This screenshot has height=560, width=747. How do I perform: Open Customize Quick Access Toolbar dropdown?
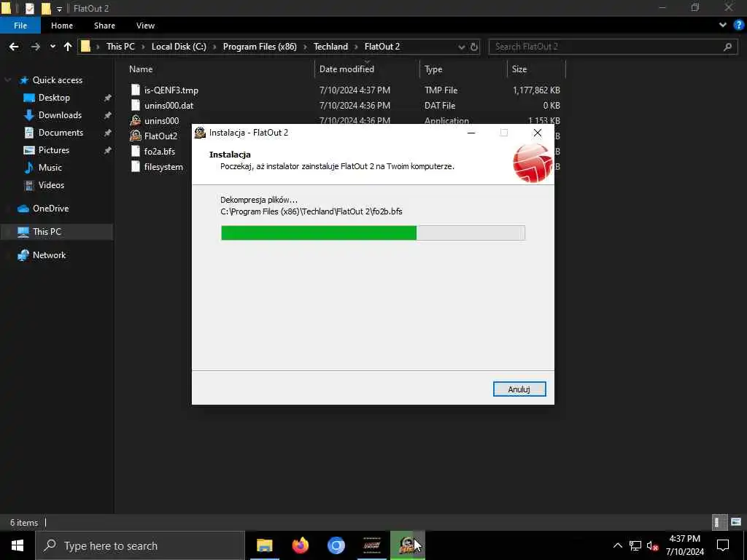tap(59, 9)
